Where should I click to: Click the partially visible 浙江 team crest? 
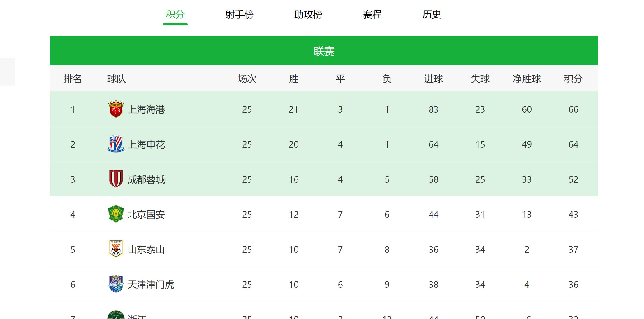coord(116,315)
